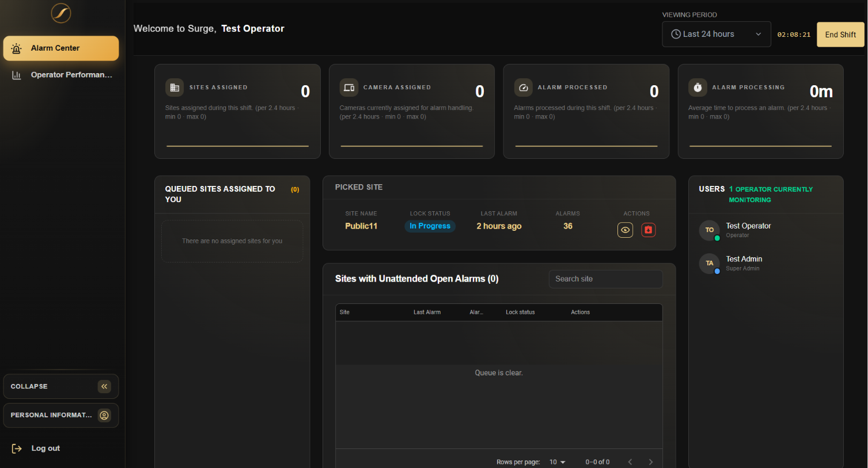Click the Alarm Processed gauge icon
Image resolution: width=868 pixels, height=468 pixels.
coord(524,87)
